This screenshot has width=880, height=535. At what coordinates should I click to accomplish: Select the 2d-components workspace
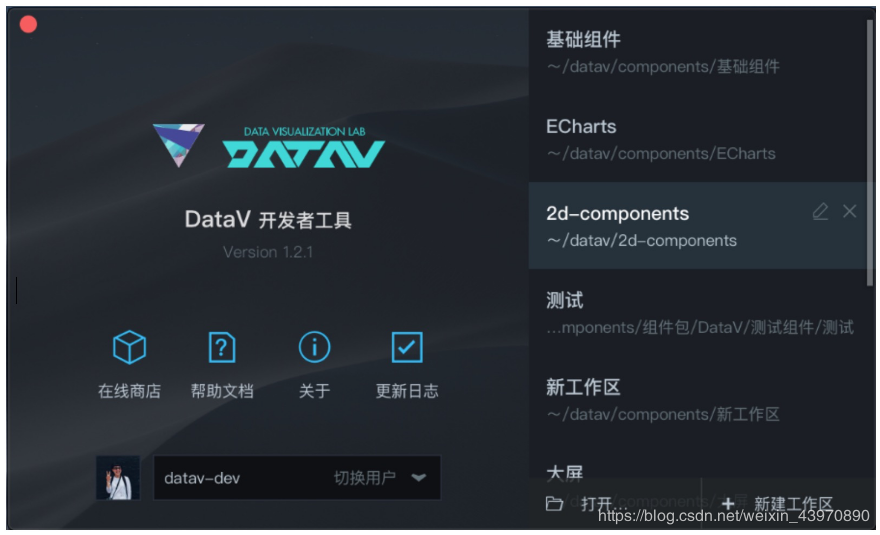tap(698, 226)
